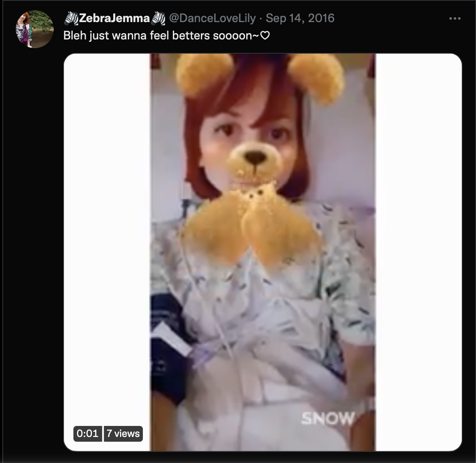Open the Sep 14, 2016 timestamp permalink

pos(300,18)
